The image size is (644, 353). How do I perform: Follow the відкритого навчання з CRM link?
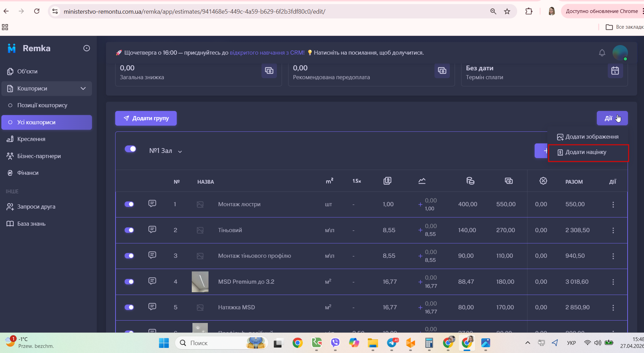point(267,53)
